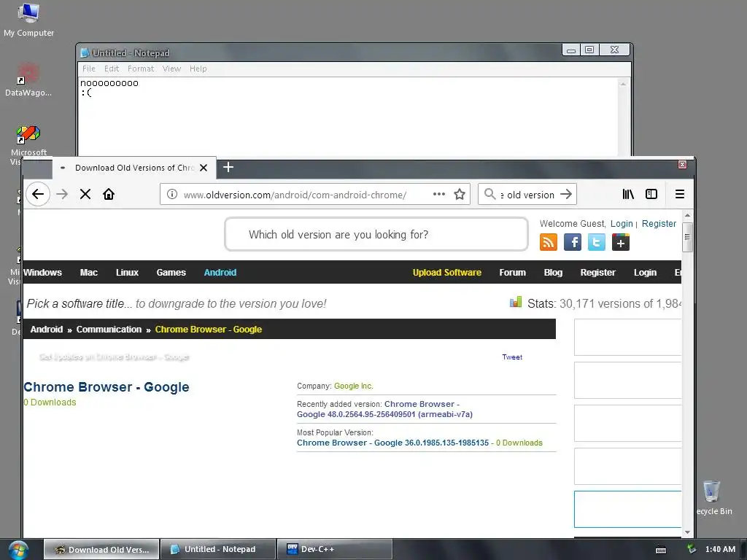Viewport: 747px width, 560px height.
Task: Switch to Dev-C++ taskbar button
Action: point(334,550)
